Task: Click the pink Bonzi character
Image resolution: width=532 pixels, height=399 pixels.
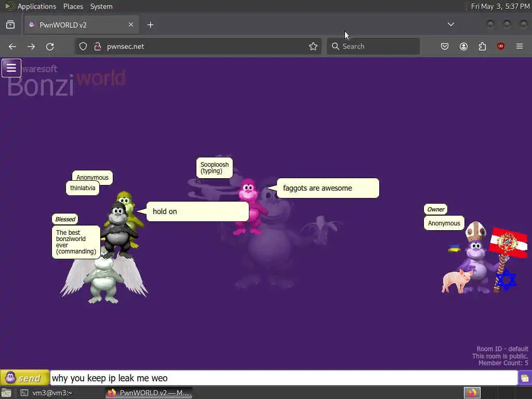Action: [x=250, y=207]
